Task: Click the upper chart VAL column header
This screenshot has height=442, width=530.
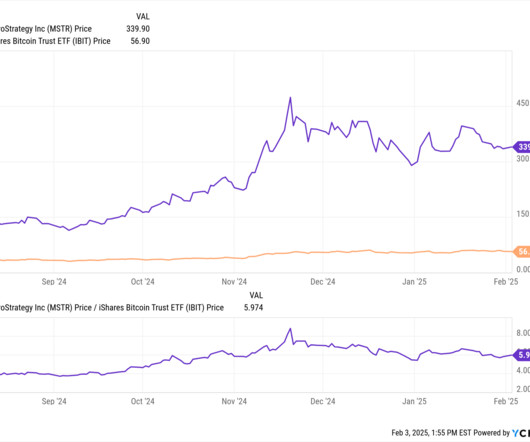Action: click(143, 17)
